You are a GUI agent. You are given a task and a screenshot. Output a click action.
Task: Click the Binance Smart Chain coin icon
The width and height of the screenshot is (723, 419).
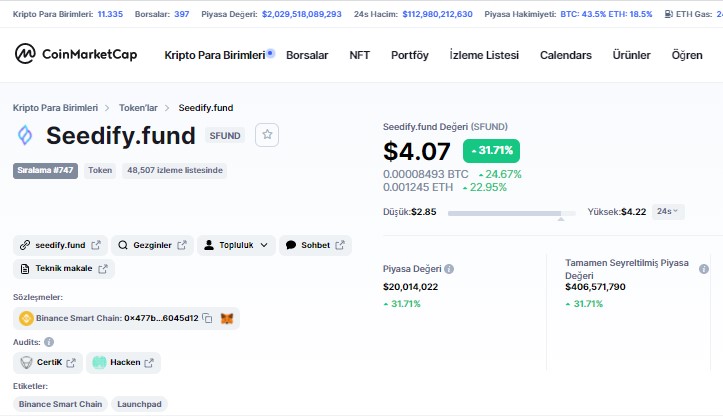coord(26,318)
